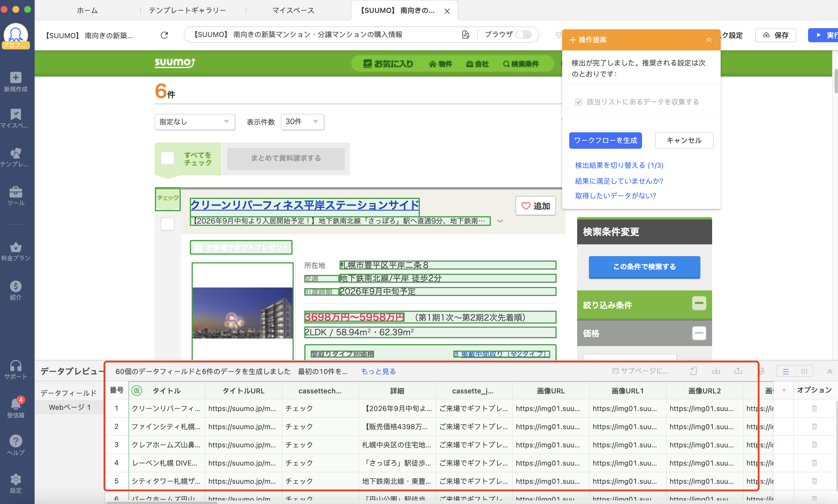
Task: Toggle 該当リストにあるデータを収集する checkbox
Action: (579, 102)
